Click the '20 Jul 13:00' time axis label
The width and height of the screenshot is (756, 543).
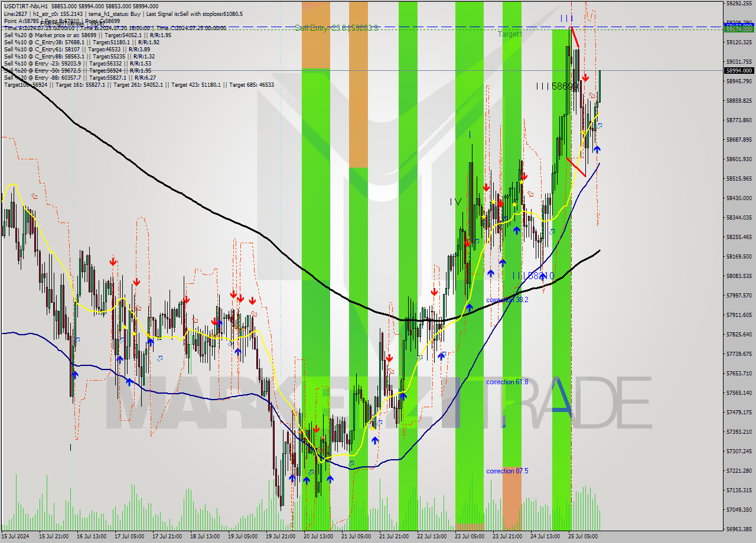coord(318,537)
